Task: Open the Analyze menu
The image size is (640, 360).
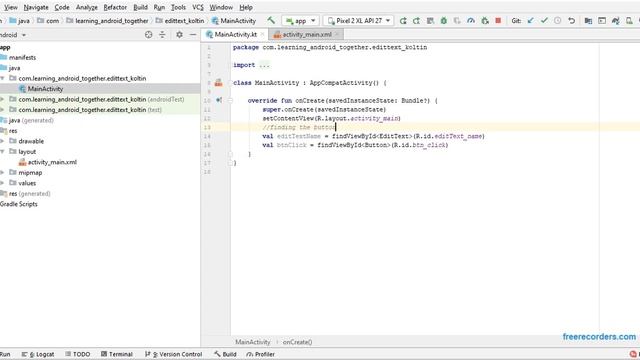Action: pos(87,7)
